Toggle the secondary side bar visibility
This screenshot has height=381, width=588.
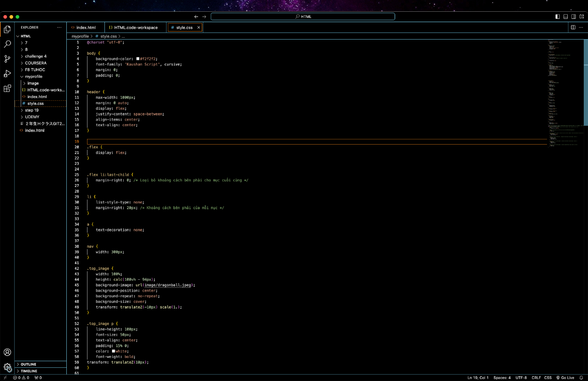point(573,16)
